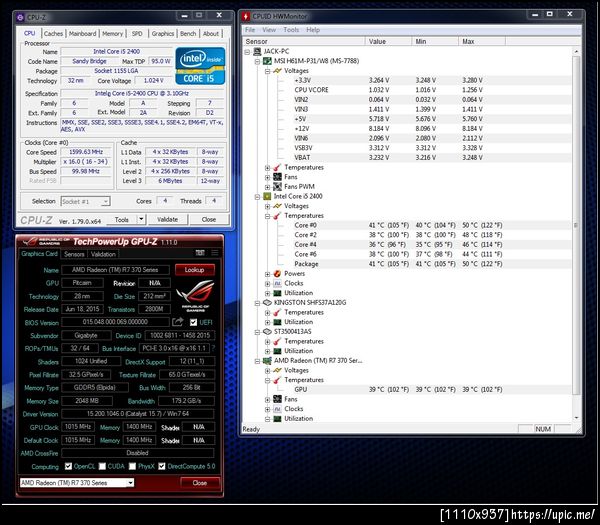
Task: Open the Socket #1 selection dropdown in CPU-Z
Action: pos(106,201)
